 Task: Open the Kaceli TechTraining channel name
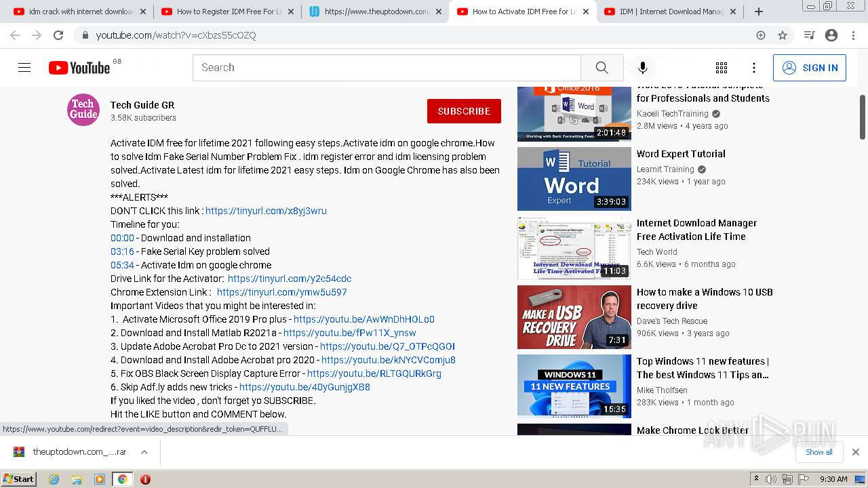[673, 114]
